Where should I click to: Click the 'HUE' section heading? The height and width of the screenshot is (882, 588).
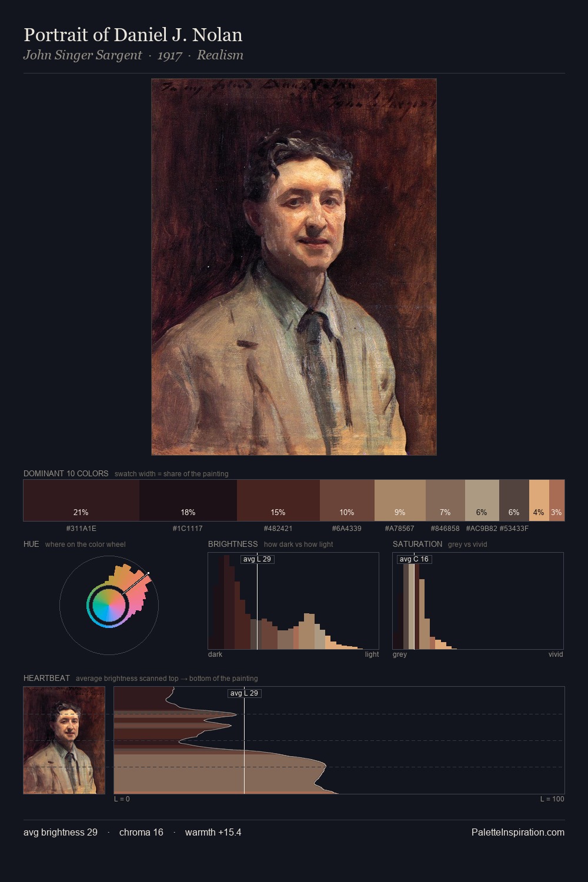coord(31,544)
